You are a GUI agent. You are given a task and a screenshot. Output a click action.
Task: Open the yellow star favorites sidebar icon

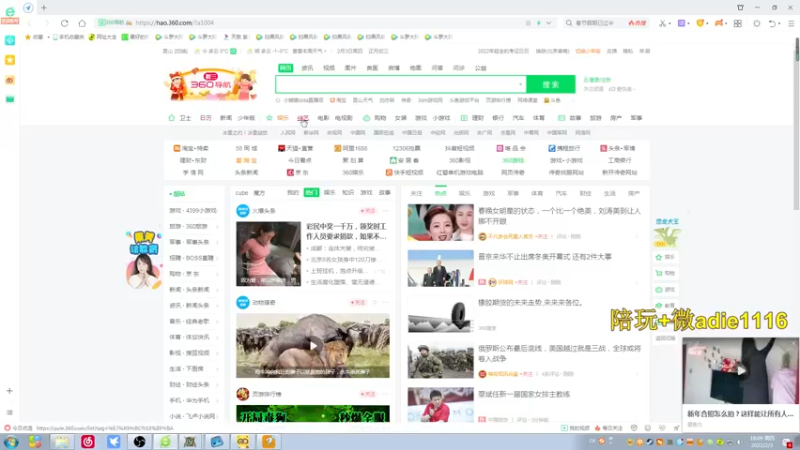click(x=10, y=60)
